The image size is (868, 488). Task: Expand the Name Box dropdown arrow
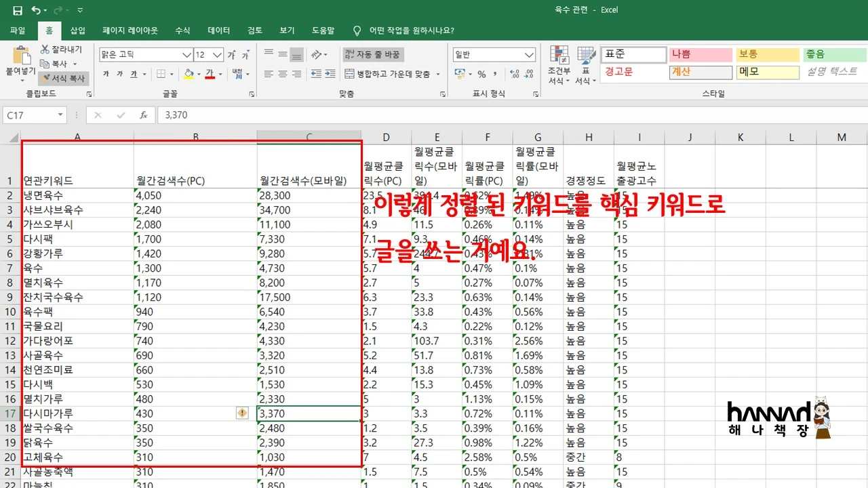pos(60,115)
